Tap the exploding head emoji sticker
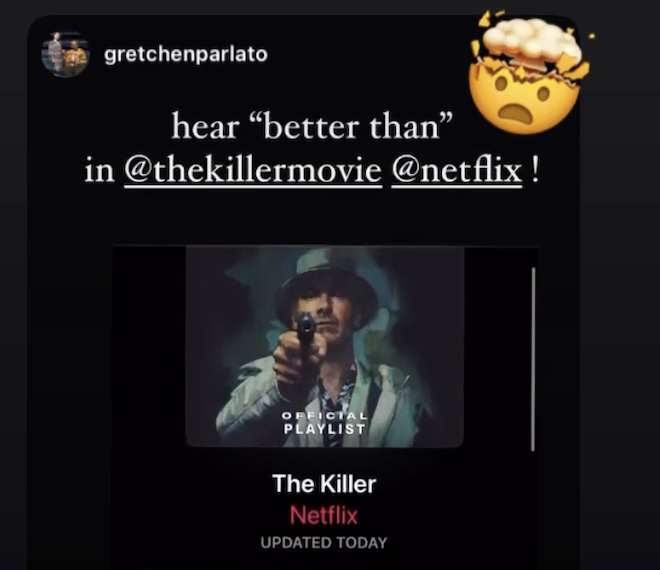The width and height of the screenshot is (660, 570). click(530, 72)
